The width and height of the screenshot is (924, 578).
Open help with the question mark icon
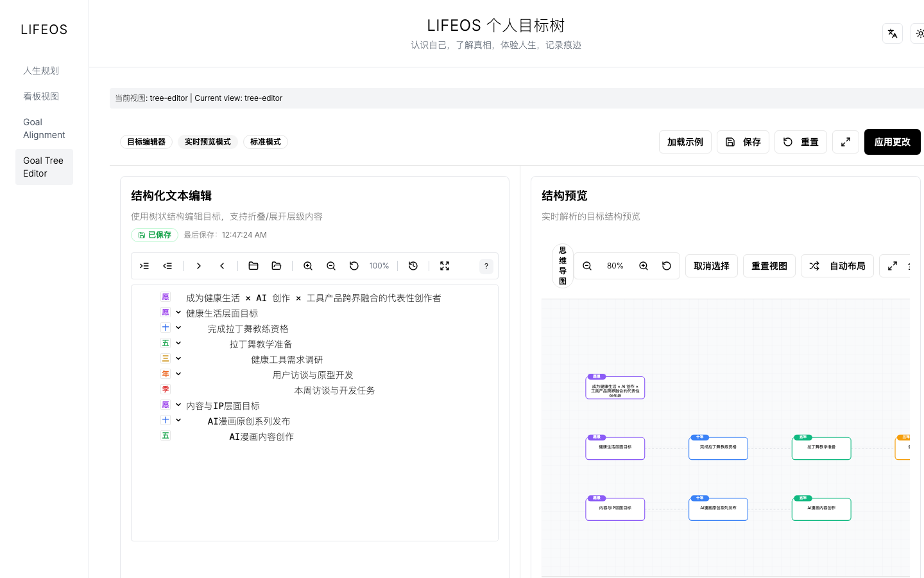point(486,265)
